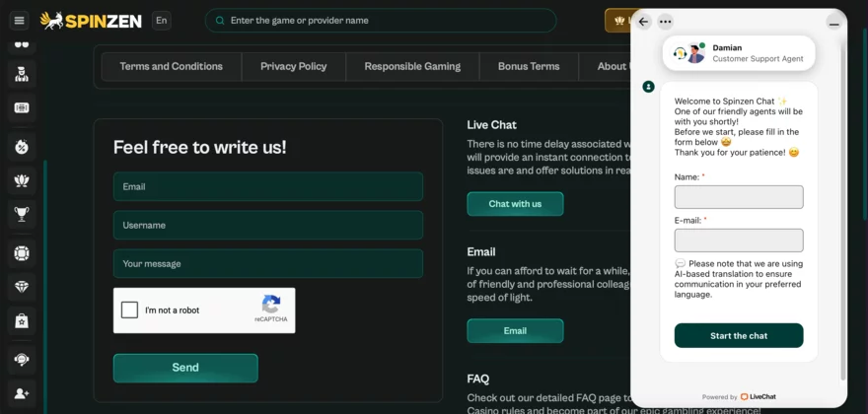The image size is (868, 414).
Task: Click the Chat with us button
Action: point(515,204)
